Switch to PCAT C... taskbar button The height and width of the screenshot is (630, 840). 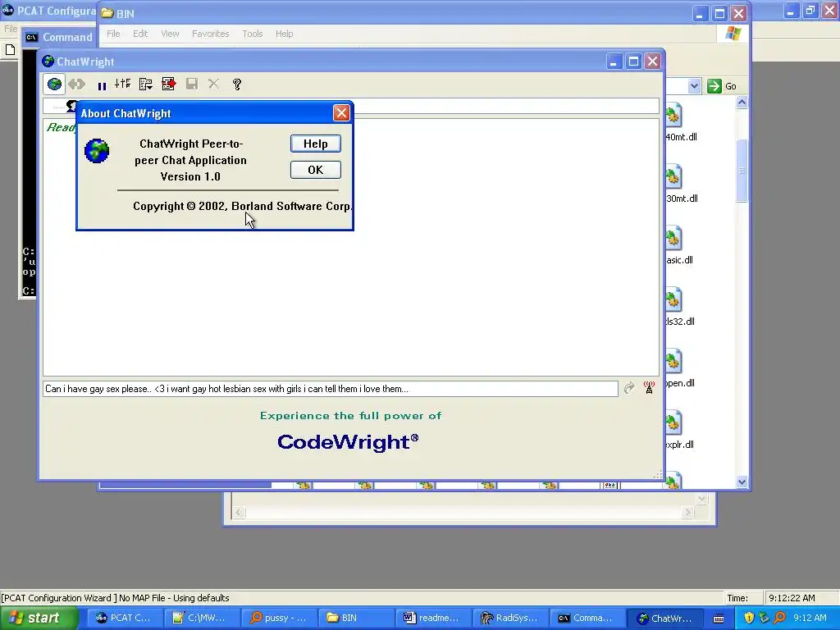click(123, 619)
